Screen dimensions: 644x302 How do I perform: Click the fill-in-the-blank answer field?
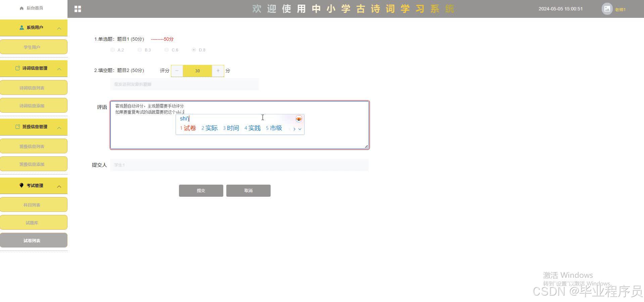pos(184,84)
